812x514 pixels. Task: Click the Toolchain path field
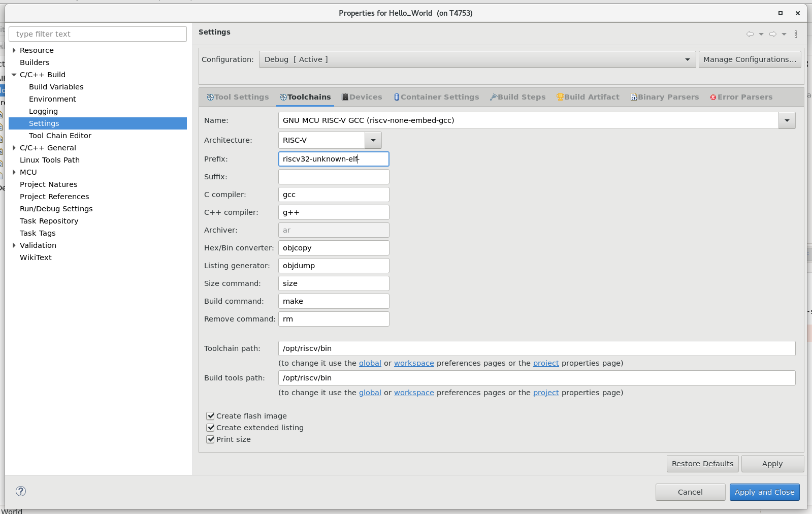tap(537, 348)
